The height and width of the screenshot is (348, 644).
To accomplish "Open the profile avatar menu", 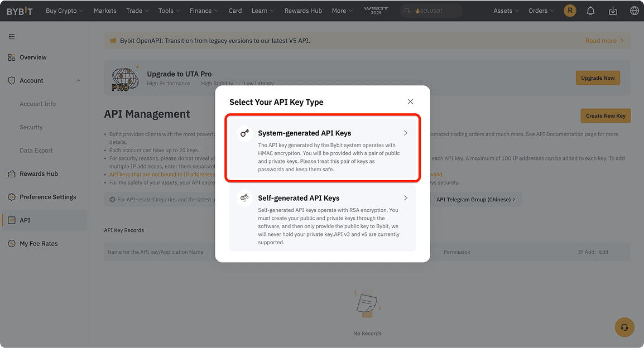I will tap(570, 11).
